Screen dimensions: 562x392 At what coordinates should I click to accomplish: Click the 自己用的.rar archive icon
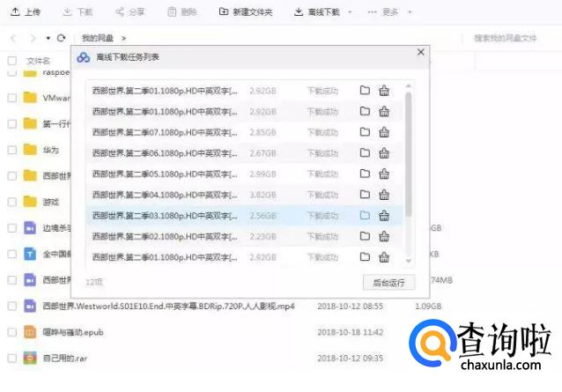30,358
